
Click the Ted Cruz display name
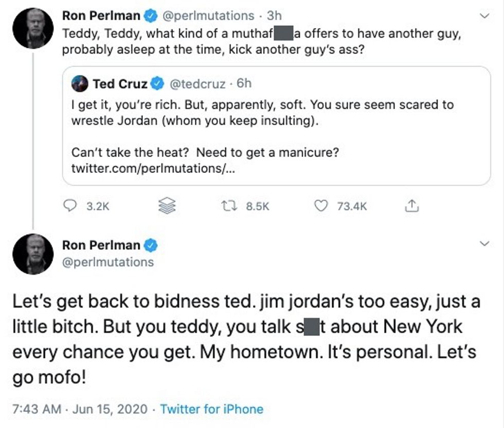pos(120,83)
